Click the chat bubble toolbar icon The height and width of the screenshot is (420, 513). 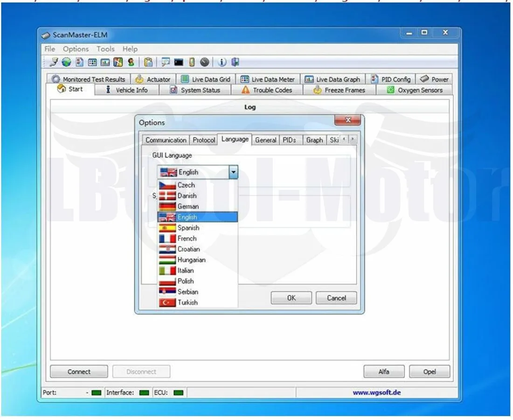point(166,62)
